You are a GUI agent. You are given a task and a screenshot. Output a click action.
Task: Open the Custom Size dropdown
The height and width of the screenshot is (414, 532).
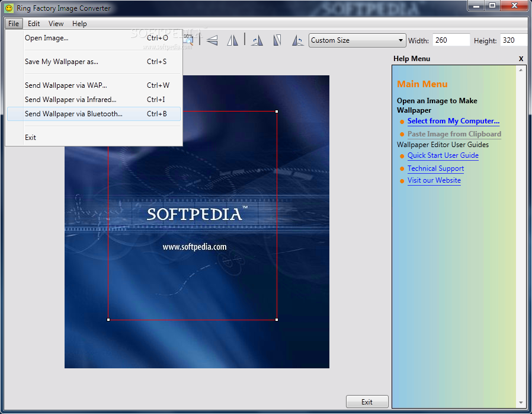[x=357, y=40]
